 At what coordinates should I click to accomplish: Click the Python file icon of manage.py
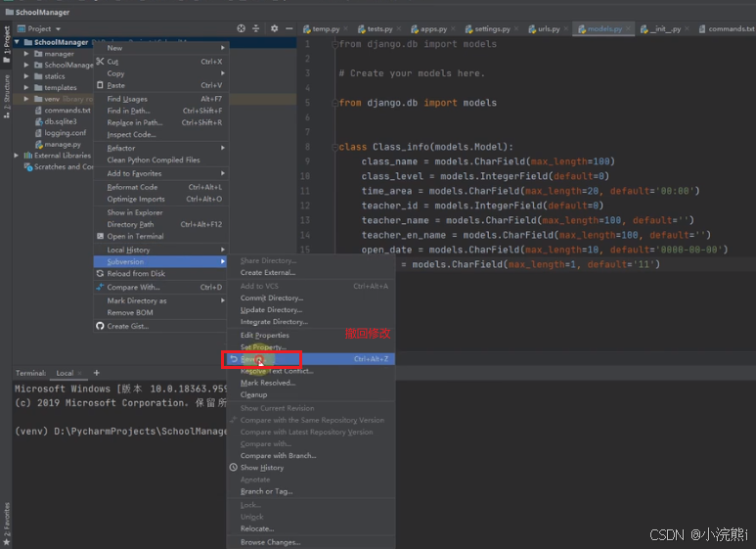pos(39,144)
